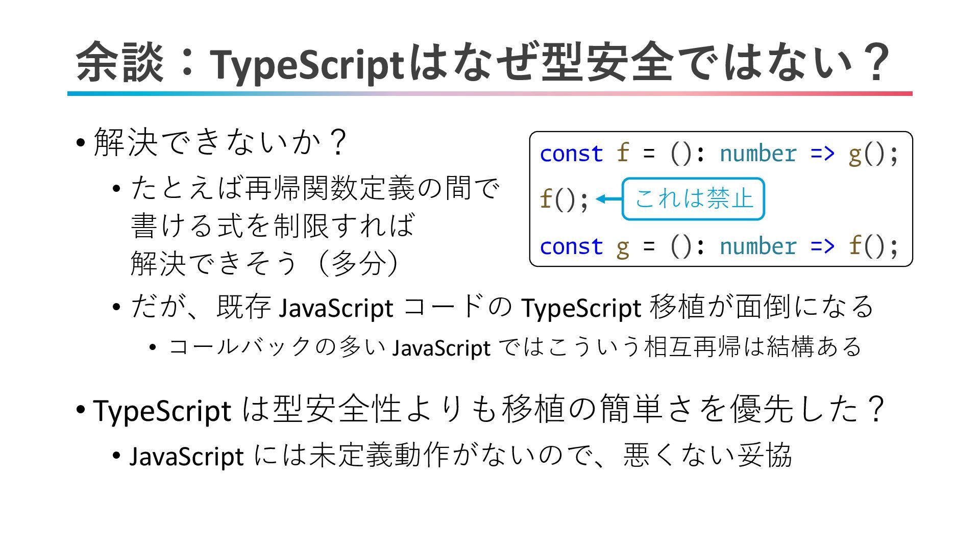Click the 'const' keyword before g
This screenshot has height=551, width=980.
pos(571,246)
